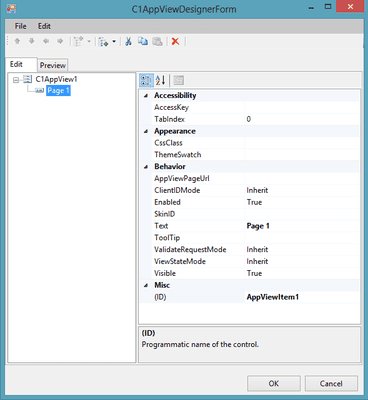This screenshot has height=400, width=368.
Task: Click the AppViewPageUrl value field
Action: 302,178
